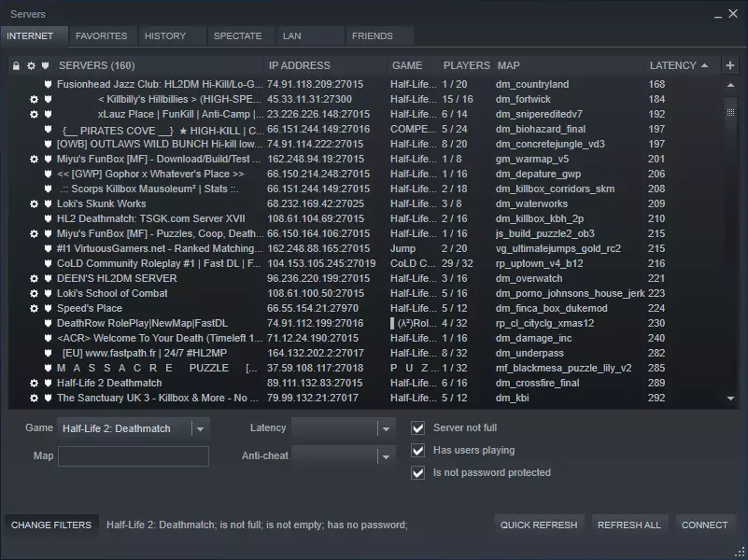Click the scroll-up arrow of server list
Image resolution: width=748 pixels, height=560 pixels.
pyautogui.click(x=730, y=85)
